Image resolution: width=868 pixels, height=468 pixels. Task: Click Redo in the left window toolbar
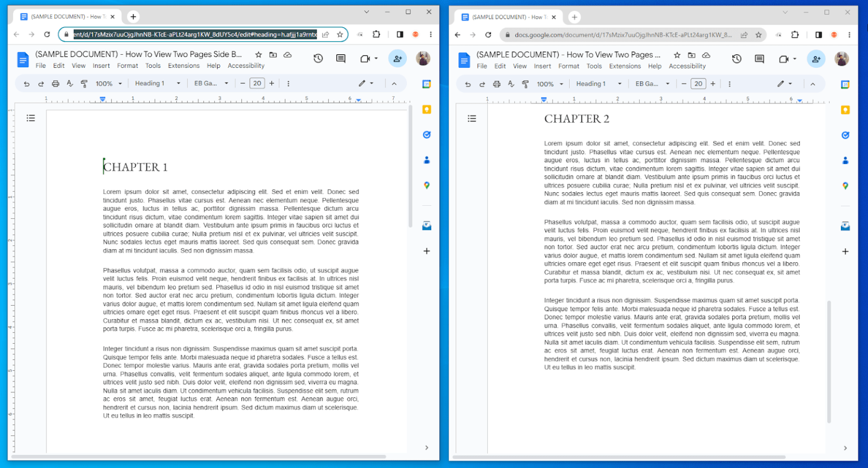(x=41, y=84)
